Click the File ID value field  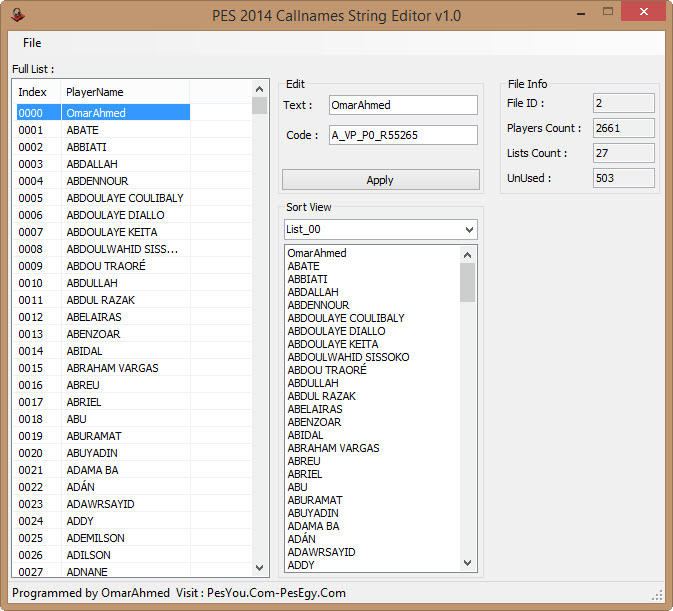(x=622, y=103)
